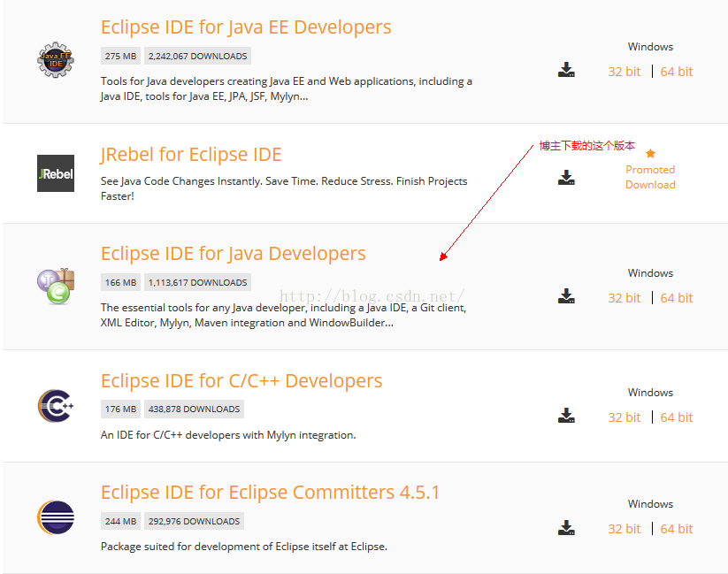Open Eclipse IDE for Java EE Developers title
The height and width of the screenshot is (574, 728).
click(246, 27)
